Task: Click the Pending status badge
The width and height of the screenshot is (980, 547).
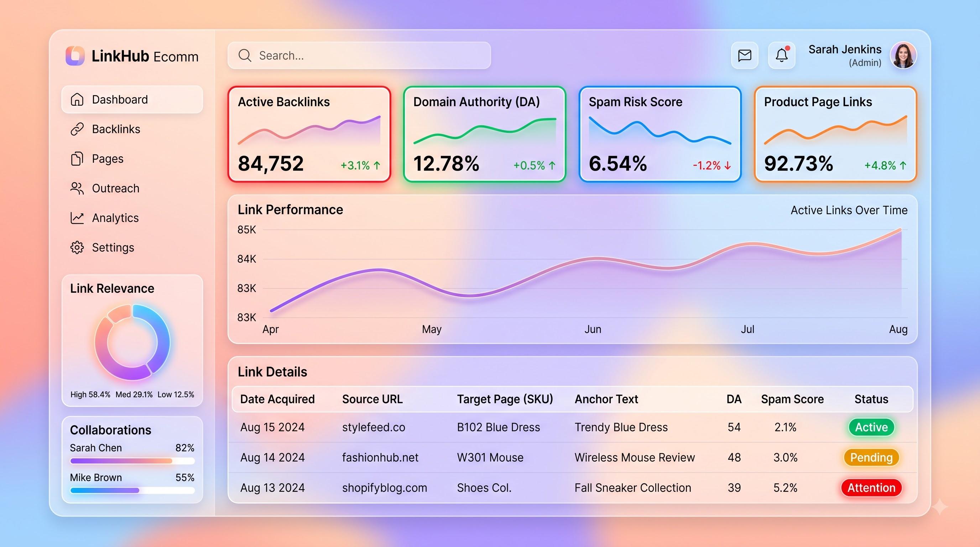Action: [871, 457]
